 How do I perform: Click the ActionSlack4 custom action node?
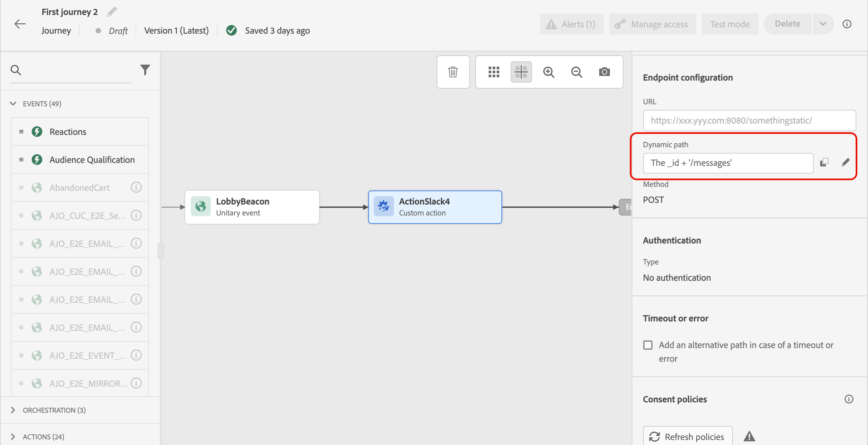click(x=435, y=207)
